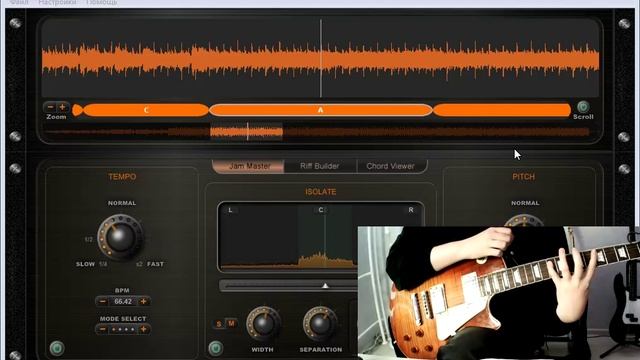640x360 pixels.
Task: Click the R marker in the Isolate display
Action: point(411,210)
